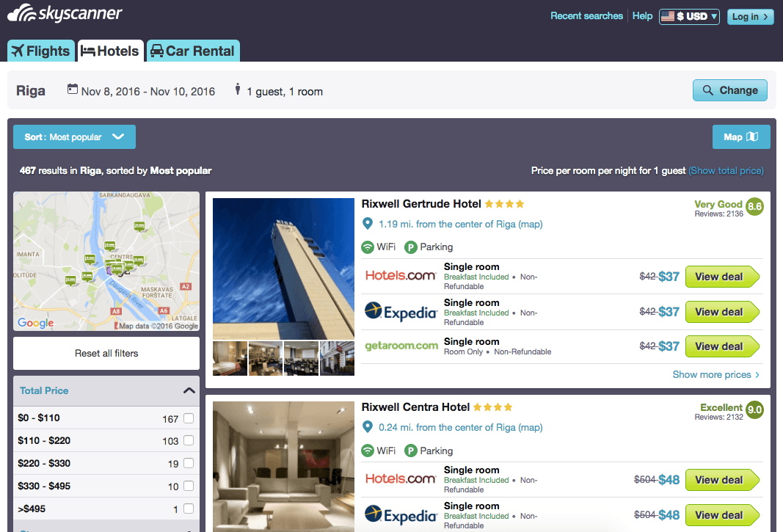The image size is (783, 532).
Task: Open the fourth small Gertrude hotel thumbnail
Action: [337, 358]
